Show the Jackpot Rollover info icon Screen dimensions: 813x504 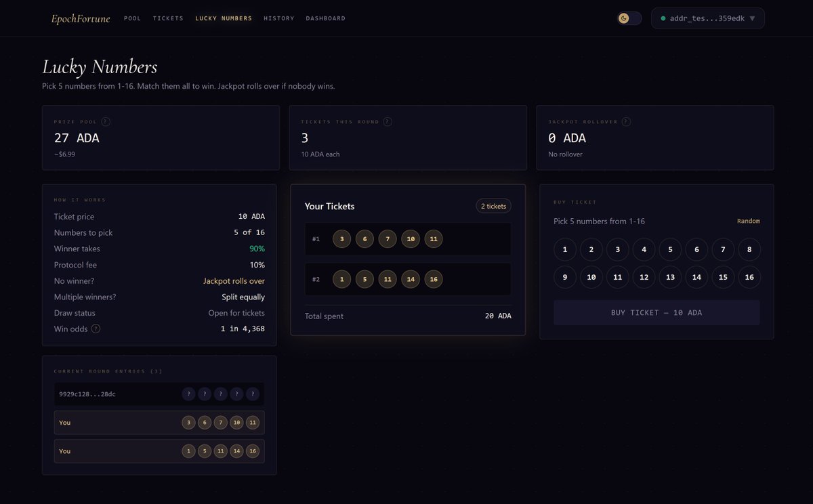[626, 122]
